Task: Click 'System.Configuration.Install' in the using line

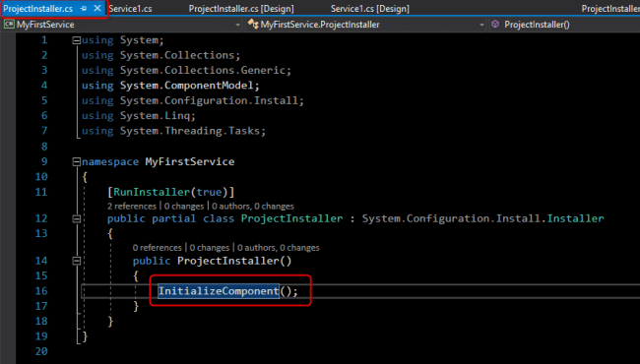Action: pyautogui.click(x=209, y=100)
